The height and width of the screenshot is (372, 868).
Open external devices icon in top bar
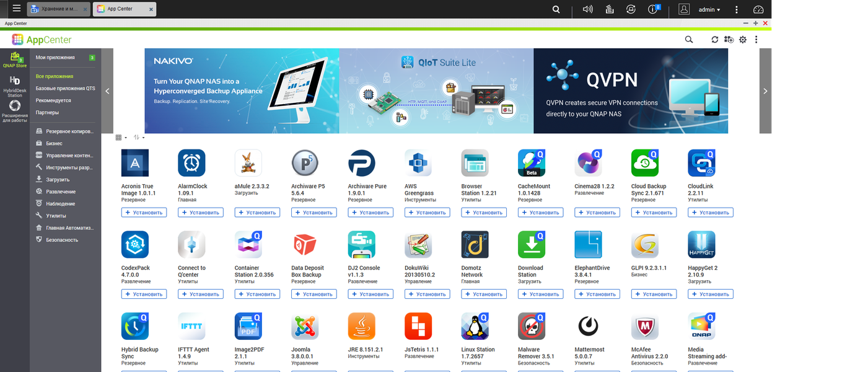pyautogui.click(x=631, y=9)
